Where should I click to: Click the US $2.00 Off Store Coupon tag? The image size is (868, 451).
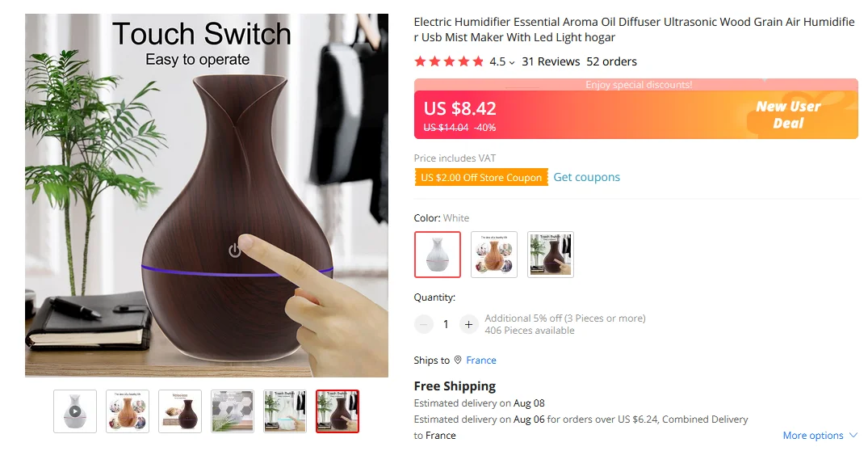(481, 177)
